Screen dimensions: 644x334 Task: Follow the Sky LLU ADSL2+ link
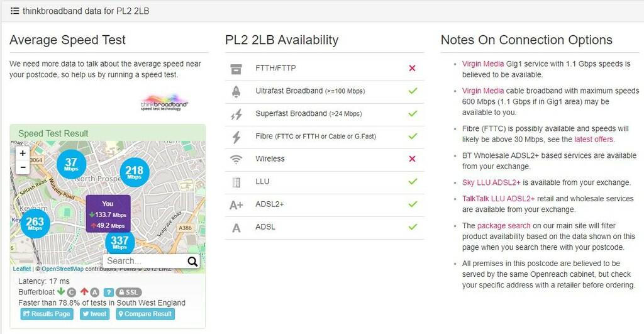(491, 182)
